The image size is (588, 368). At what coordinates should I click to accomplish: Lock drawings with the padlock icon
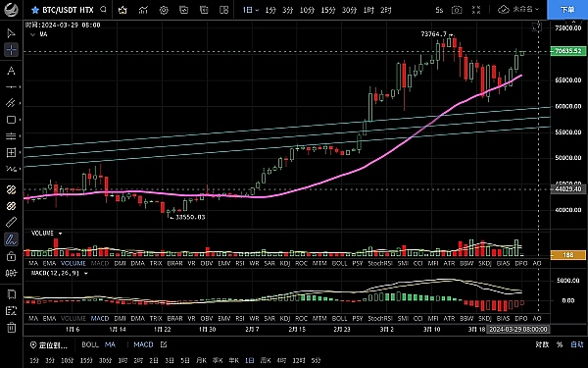tap(11, 256)
